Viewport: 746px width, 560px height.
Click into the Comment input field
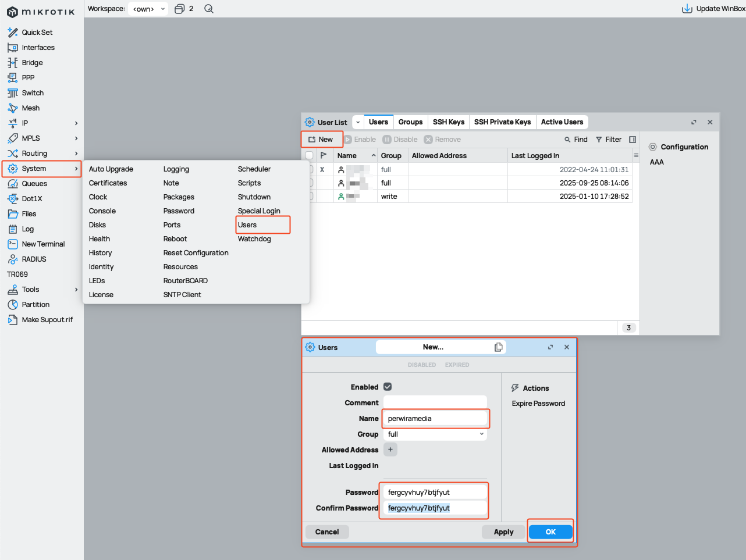coord(435,402)
